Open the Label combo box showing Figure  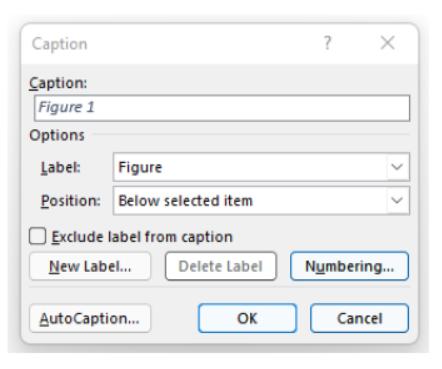(261, 167)
